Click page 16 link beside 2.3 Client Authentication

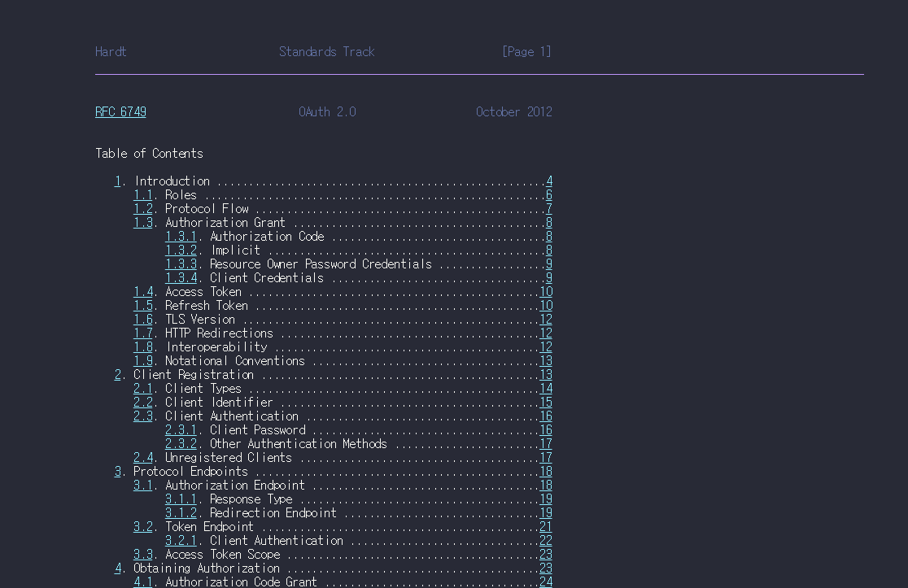click(x=546, y=416)
